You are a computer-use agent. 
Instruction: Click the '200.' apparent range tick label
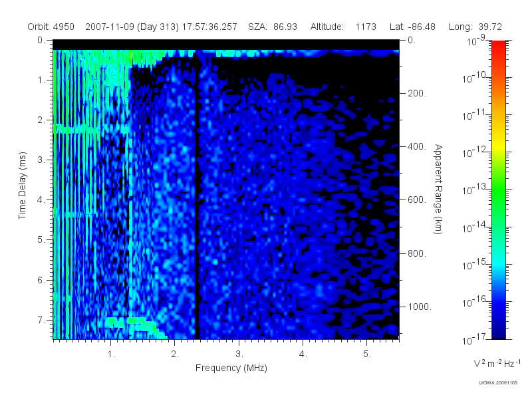click(x=417, y=93)
